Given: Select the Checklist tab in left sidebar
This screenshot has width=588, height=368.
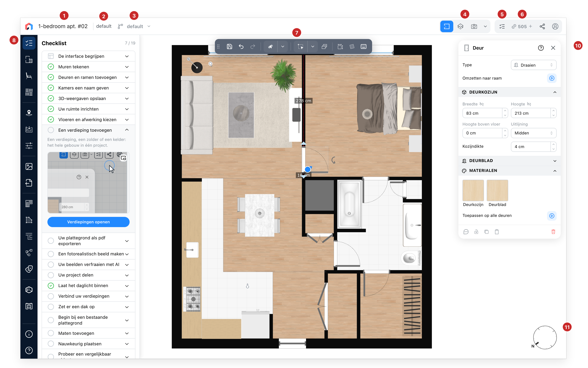Looking at the screenshot, I should tap(29, 43).
